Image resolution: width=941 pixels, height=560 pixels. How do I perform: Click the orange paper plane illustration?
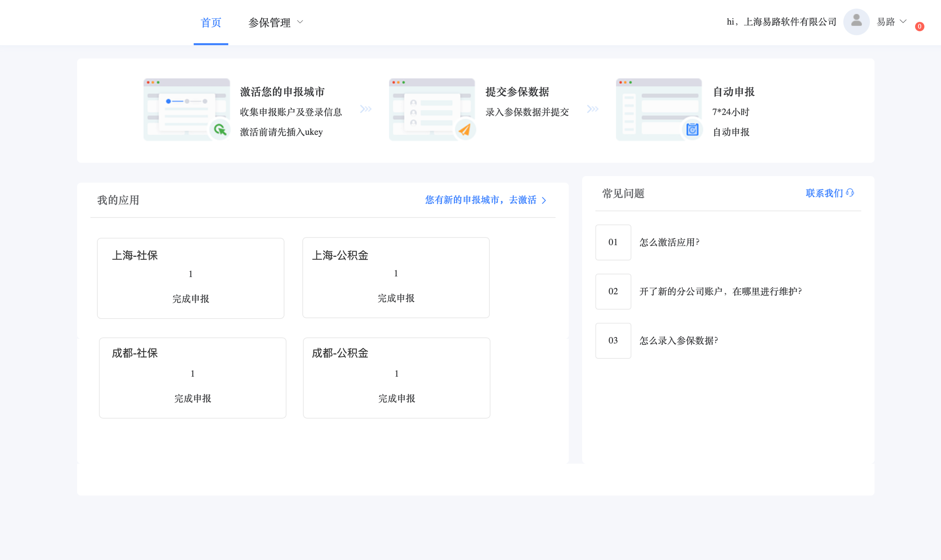[465, 129]
